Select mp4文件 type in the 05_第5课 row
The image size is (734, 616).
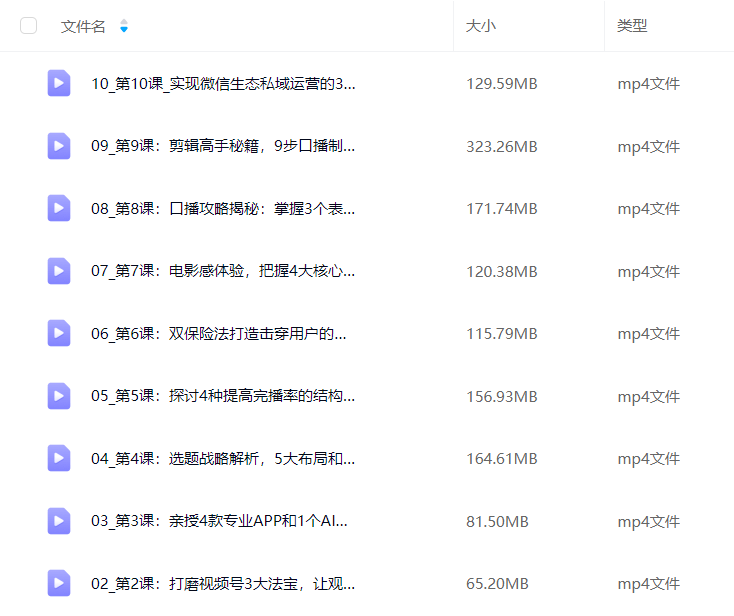pos(648,397)
